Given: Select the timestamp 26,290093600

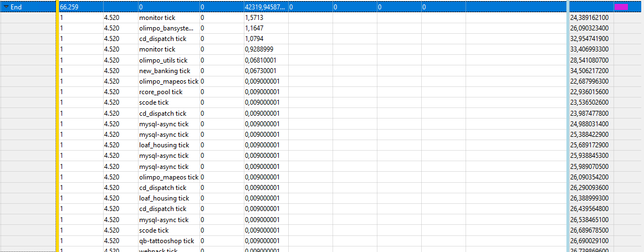Looking at the screenshot, I should 590,188.
